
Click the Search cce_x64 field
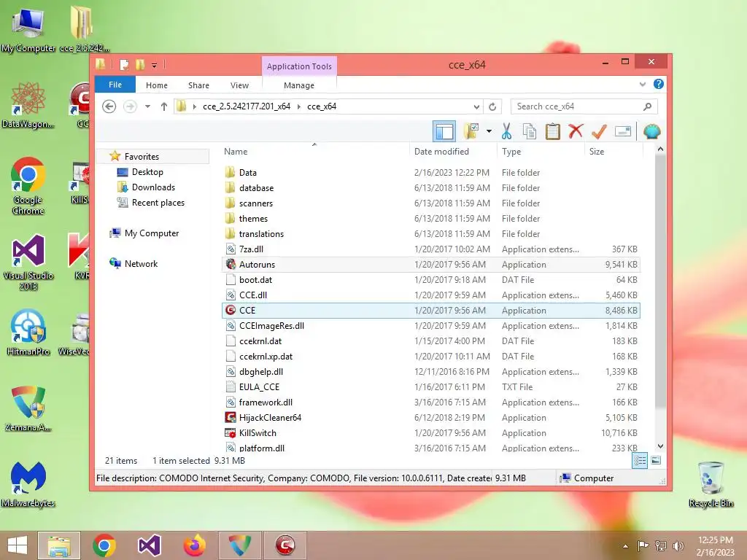584,106
